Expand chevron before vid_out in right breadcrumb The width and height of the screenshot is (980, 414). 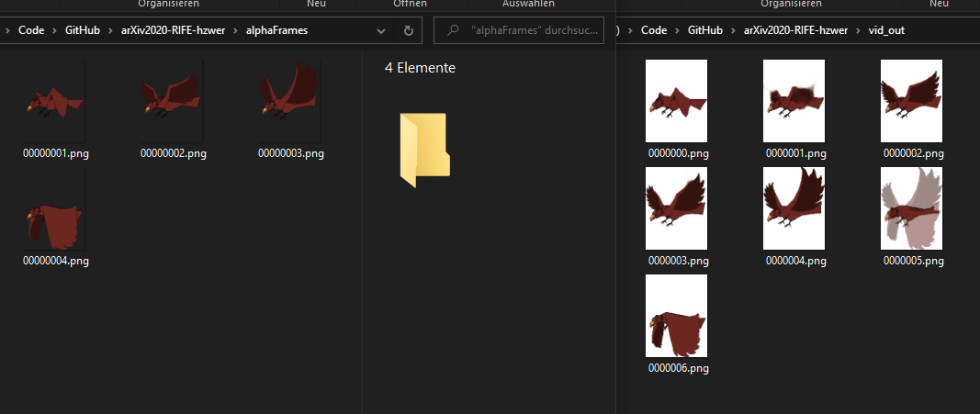pyautogui.click(x=859, y=30)
